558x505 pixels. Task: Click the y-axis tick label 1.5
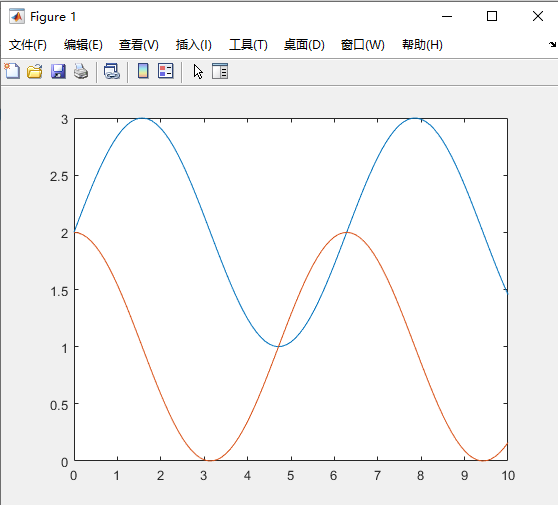pos(59,291)
